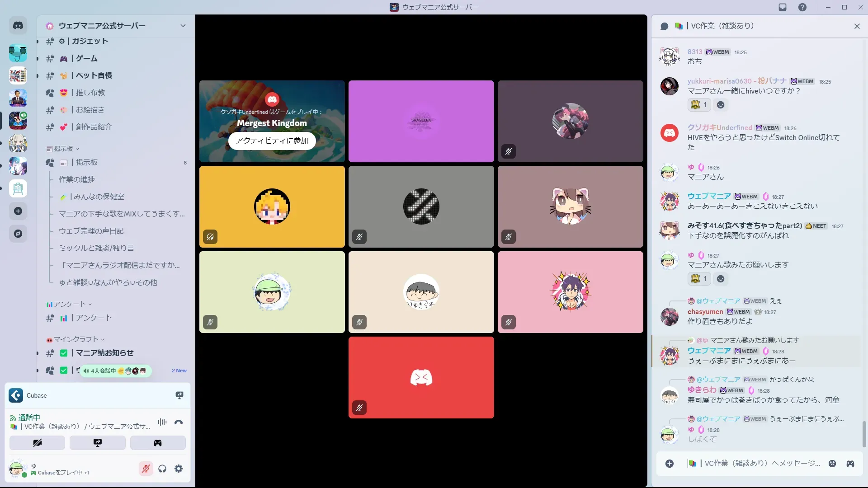Open the emoji picker in message box
868x488 pixels.
(x=832, y=464)
